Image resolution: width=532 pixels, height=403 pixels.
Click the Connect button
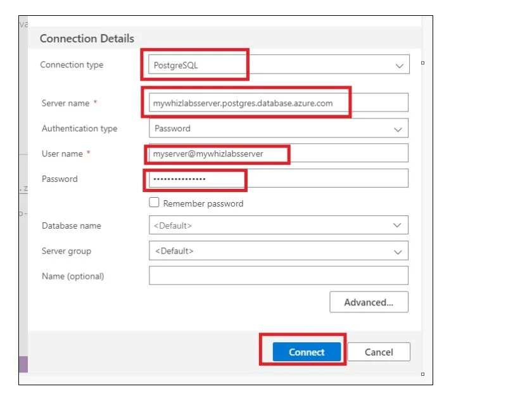pyautogui.click(x=307, y=352)
